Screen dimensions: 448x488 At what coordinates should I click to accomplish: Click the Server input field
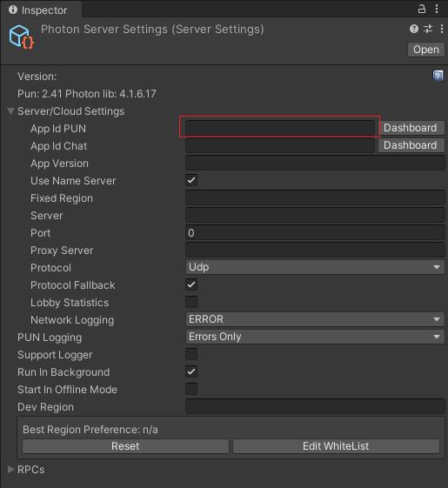315,215
